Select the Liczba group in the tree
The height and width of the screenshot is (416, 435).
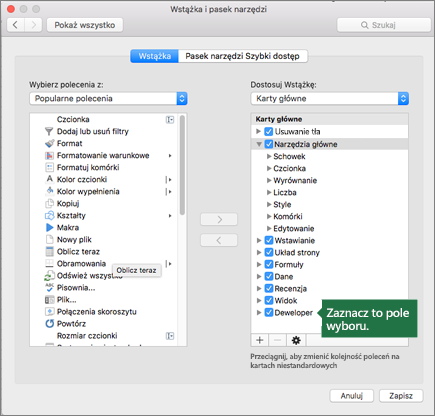tap(285, 192)
